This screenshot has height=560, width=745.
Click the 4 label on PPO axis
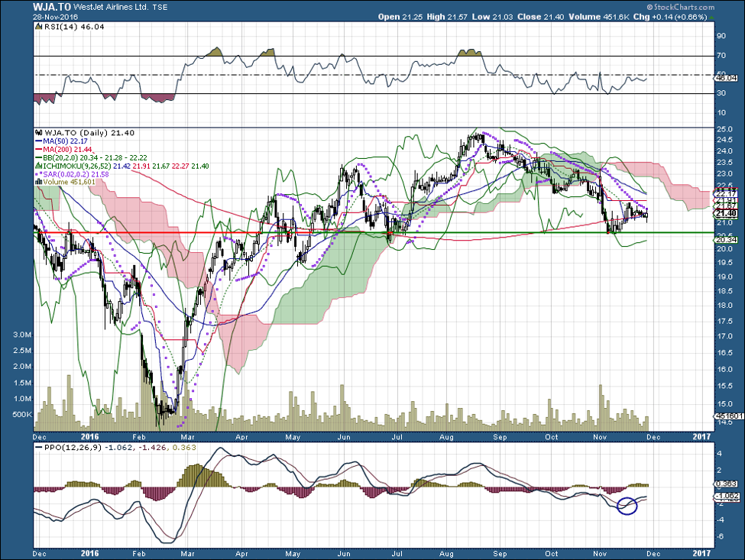point(719,454)
